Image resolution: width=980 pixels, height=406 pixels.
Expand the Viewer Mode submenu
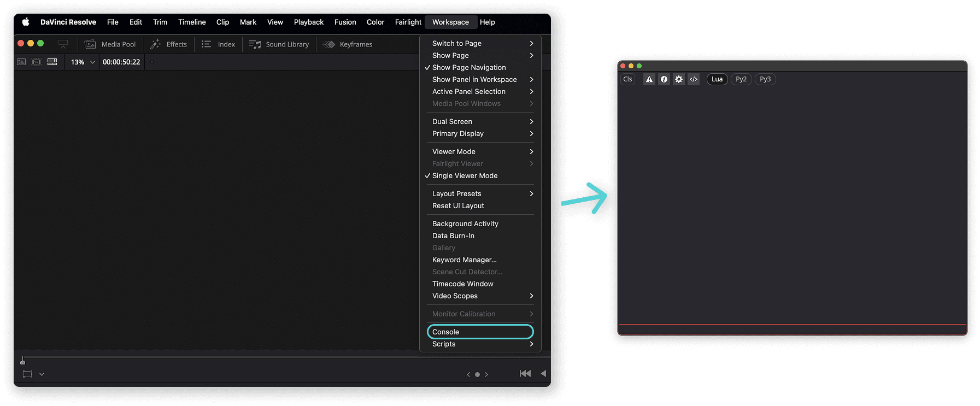480,151
